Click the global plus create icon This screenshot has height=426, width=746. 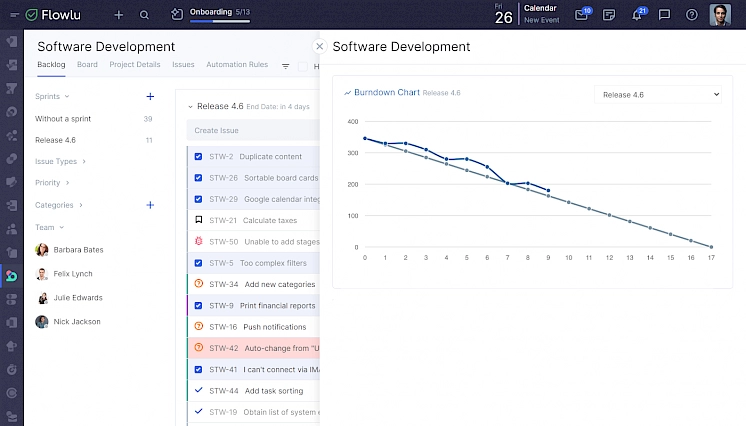(x=119, y=15)
